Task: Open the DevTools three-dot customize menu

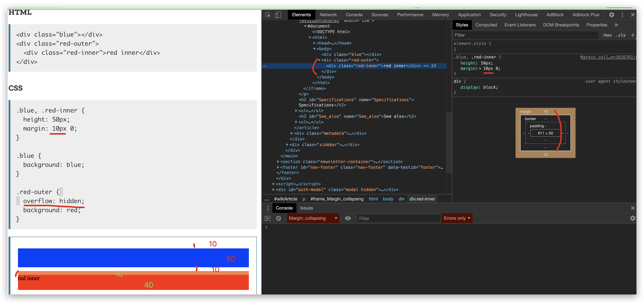Action: (622, 15)
